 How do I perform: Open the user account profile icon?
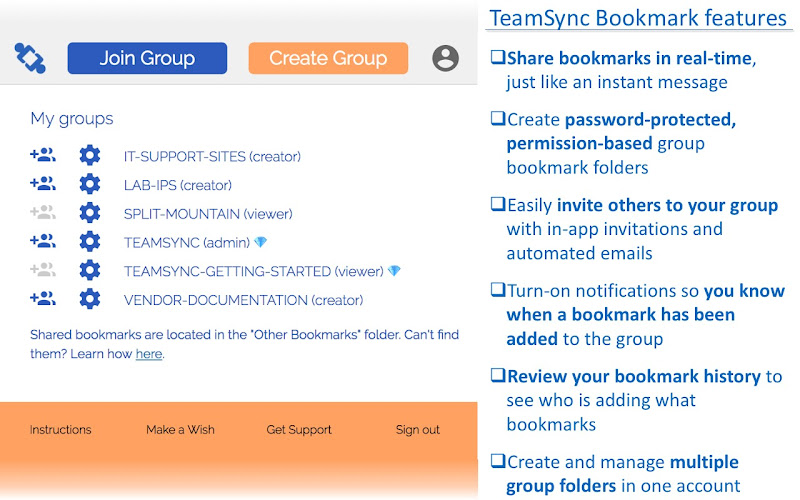tap(445, 58)
